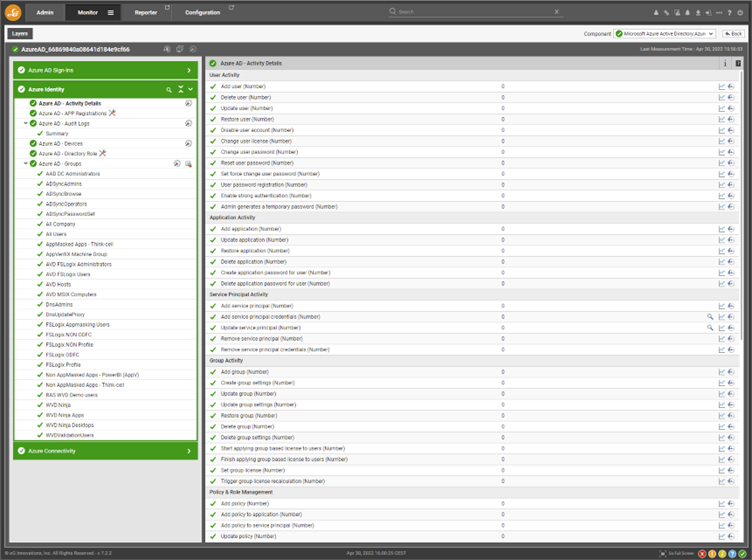Select the WVD Ninja Desktops group
752x560 pixels.
click(70, 425)
